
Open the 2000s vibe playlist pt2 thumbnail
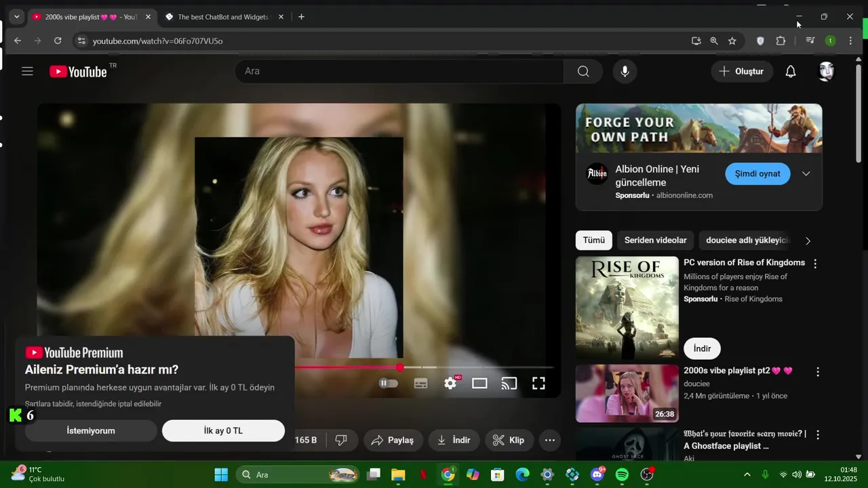(x=627, y=393)
